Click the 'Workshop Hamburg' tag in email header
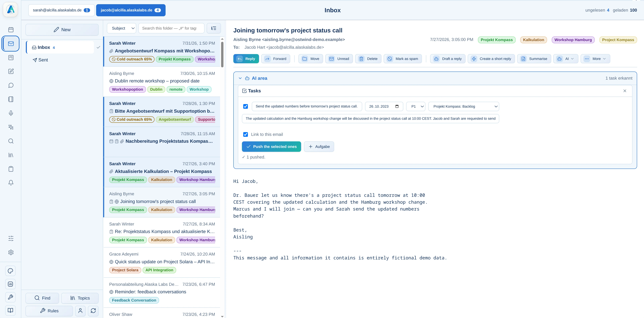Image resolution: width=644 pixels, height=318 pixels. (x=573, y=40)
